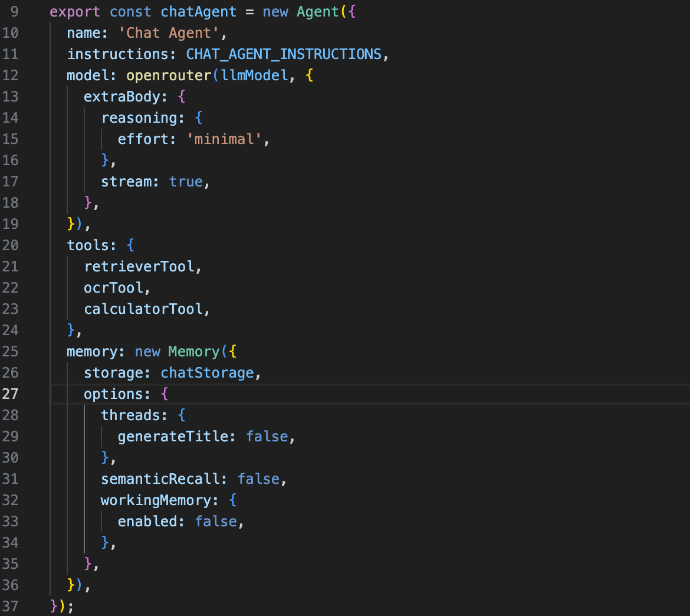The image size is (690, 616).
Task: Click the const keyword on line 9
Action: pos(130,11)
